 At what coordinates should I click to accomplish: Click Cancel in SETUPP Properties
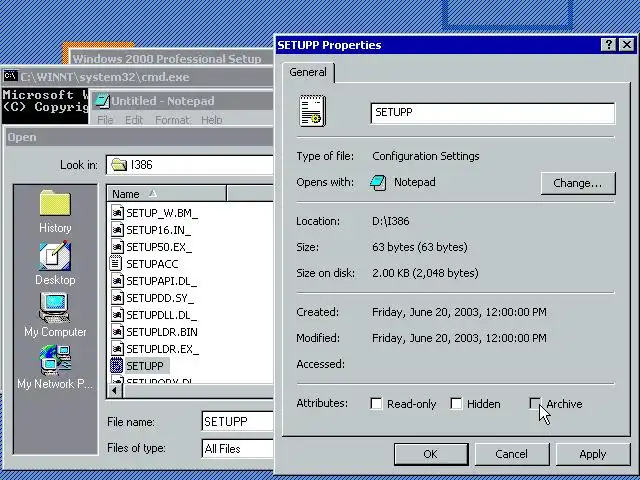point(511,454)
